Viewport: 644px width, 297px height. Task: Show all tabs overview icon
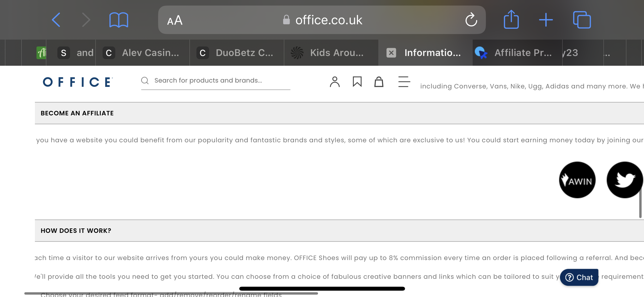click(x=582, y=20)
